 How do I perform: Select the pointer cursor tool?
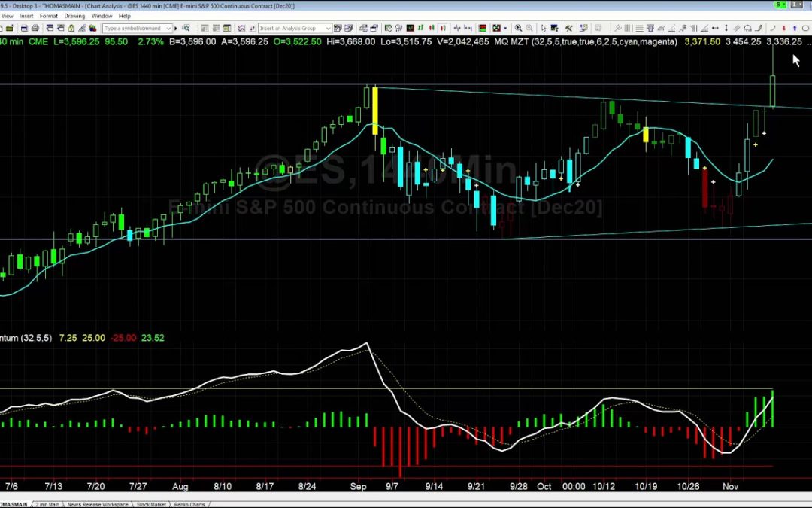(x=544, y=28)
